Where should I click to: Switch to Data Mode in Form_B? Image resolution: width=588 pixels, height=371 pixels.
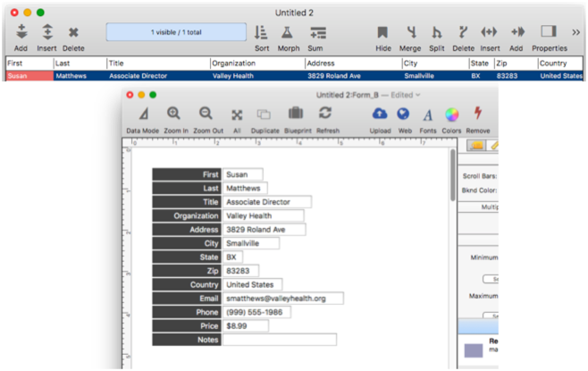[144, 114]
